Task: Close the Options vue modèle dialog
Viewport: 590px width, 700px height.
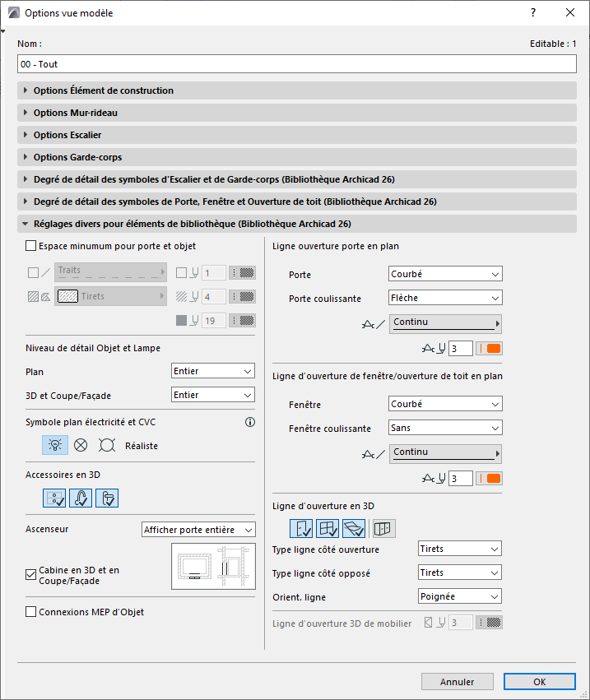Action: 570,12
